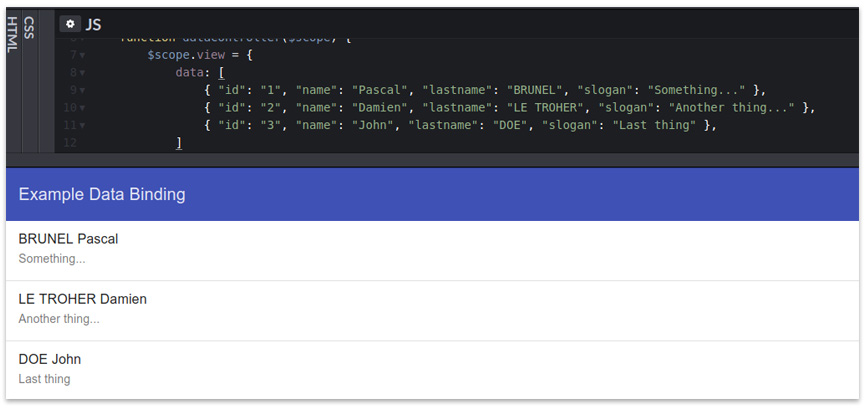Collapse the data array at line 8
The image size is (864, 414).
click(x=82, y=73)
